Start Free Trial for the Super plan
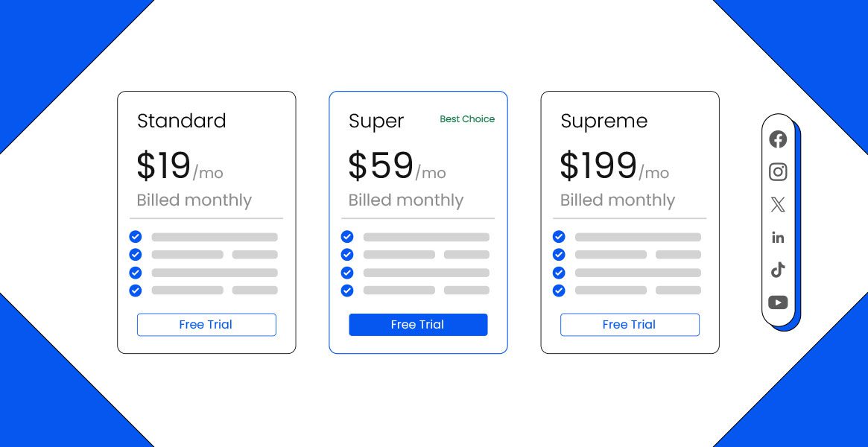The height and width of the screenshot is (447, 868). click(x=418, y=324)
